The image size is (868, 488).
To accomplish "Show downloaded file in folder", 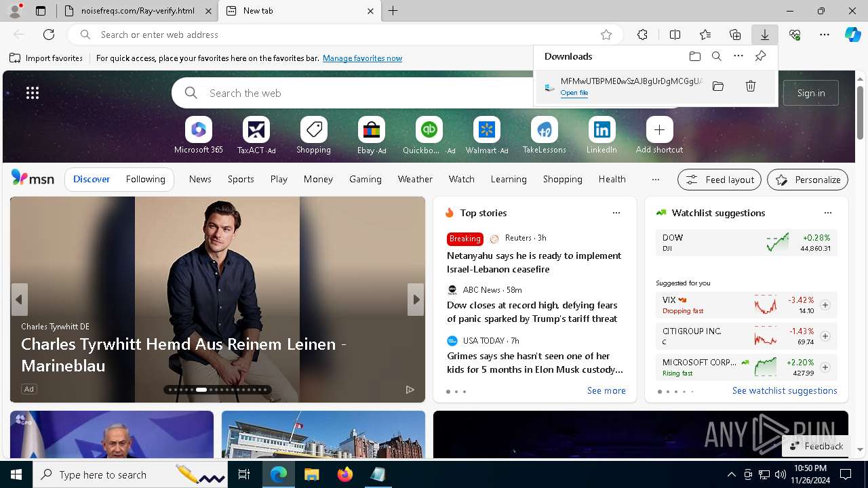I will (718, 86).
